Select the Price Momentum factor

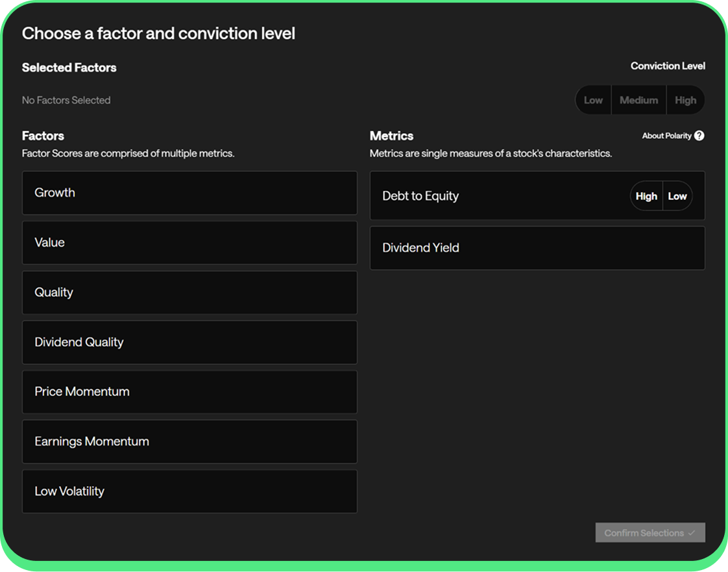click(189, 392)
